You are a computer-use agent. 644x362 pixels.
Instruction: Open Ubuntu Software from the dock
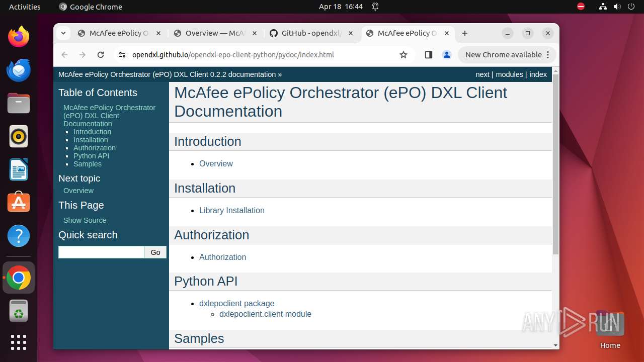(x=19, y=203)
